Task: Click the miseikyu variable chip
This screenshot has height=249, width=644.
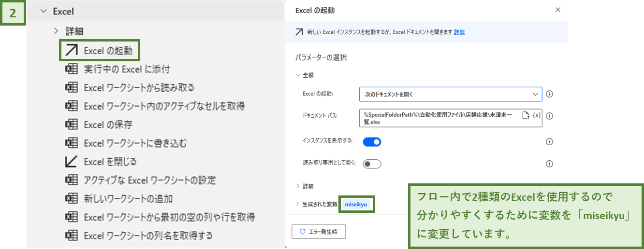Action: coord(356,205)
